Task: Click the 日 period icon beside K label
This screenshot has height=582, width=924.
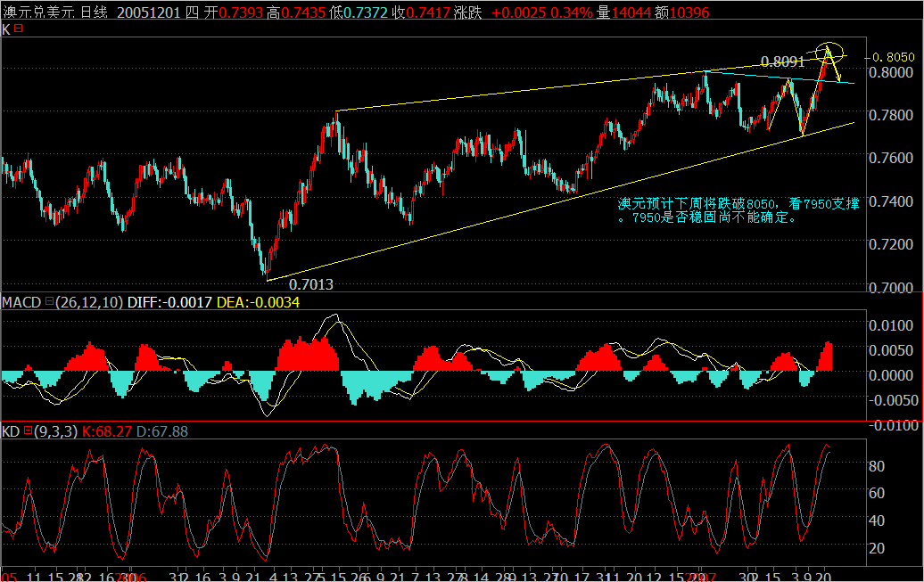Action: pos(17,30)
